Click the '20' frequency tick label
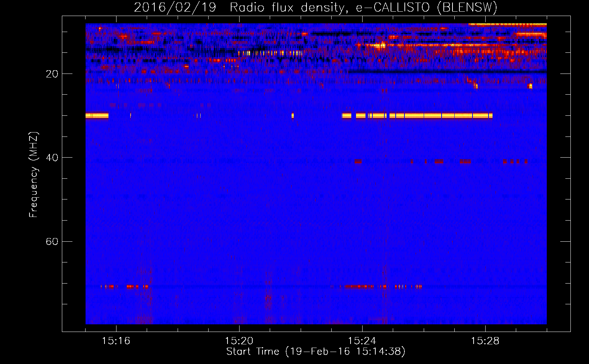This screenshot has width=589, height=364. pyautogui.click(x=52, y=74)
